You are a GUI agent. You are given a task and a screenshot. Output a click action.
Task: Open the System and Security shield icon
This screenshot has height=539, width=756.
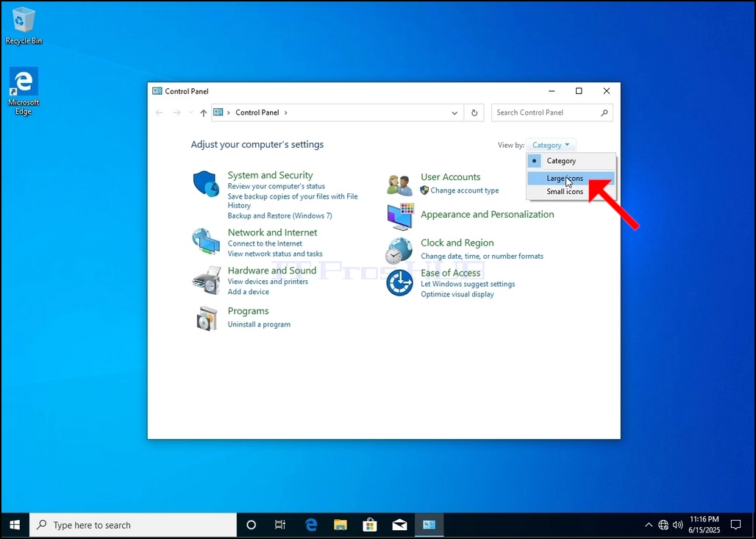tap(207, 184)
